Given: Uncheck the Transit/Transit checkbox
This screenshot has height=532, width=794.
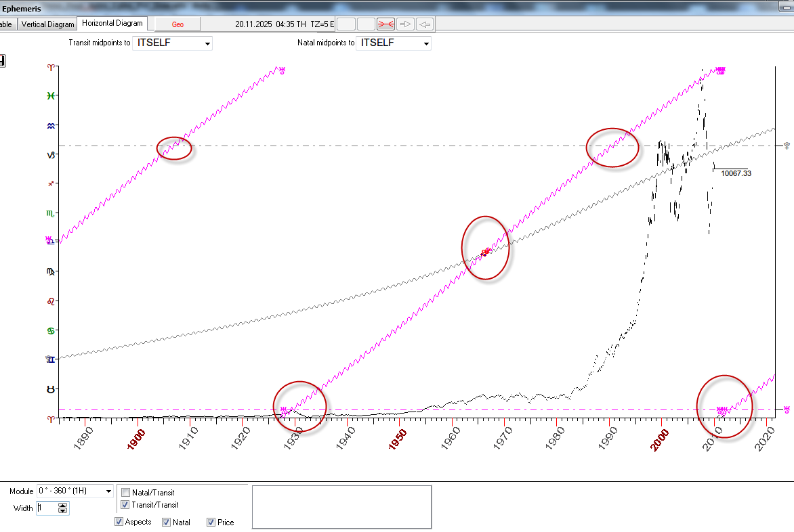Looking at the screenshot, I should point(125,505).
